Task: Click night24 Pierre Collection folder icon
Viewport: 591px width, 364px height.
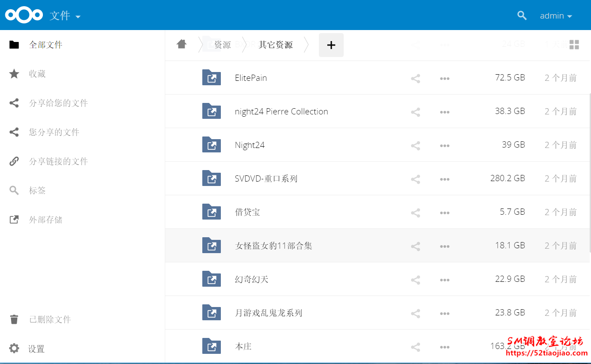Action: [212, 111]
